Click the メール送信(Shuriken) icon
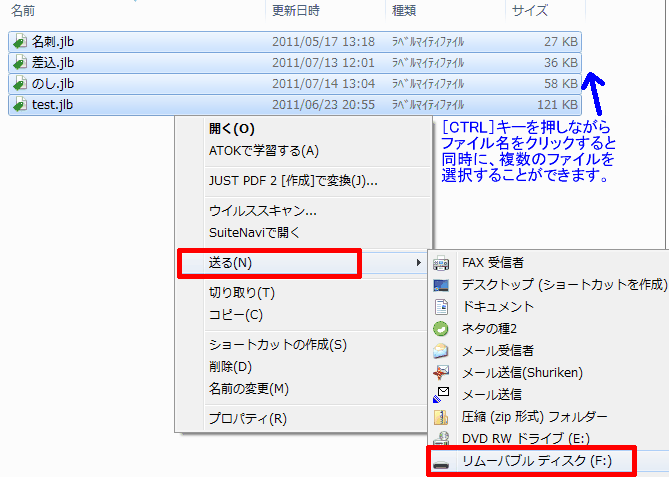The height and width of the screenshot is (477, 669). point(441,373)
